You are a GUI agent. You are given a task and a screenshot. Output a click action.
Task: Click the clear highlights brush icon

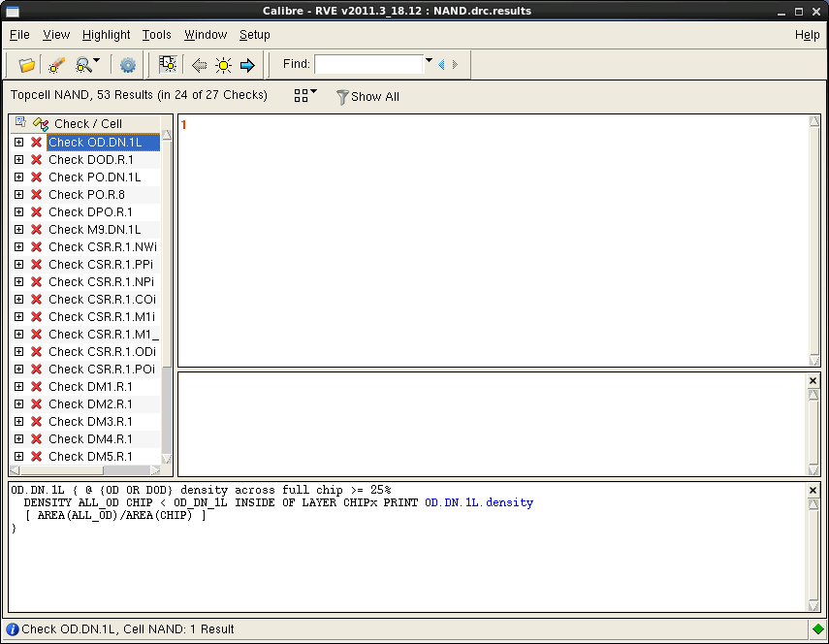tap(56, 65)
